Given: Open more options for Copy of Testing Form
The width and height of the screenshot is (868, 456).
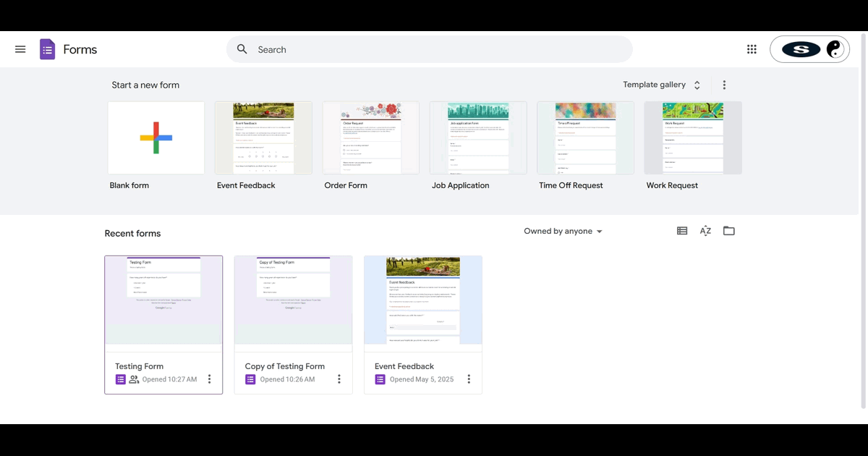Looking at the screenshot, I should [339, 379].
